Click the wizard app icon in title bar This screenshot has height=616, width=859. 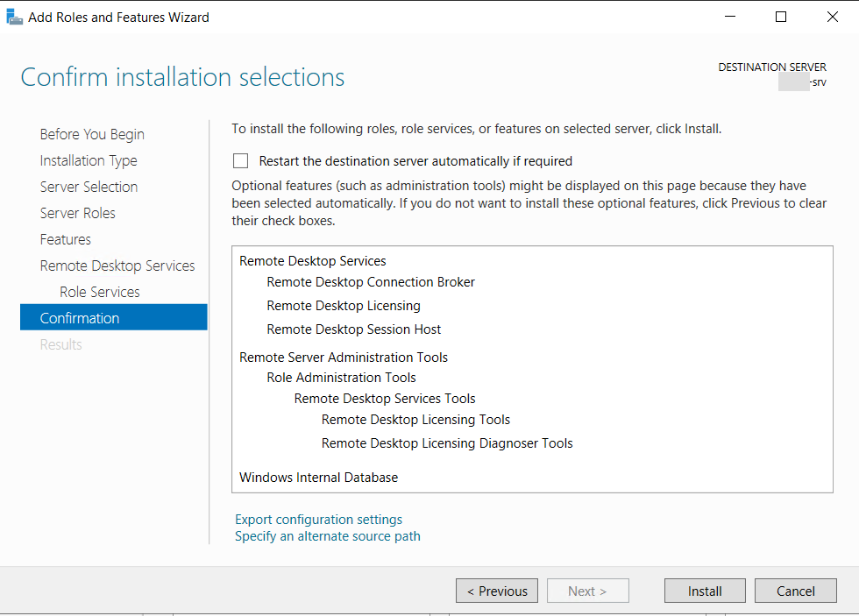click(x=14, y=17)
